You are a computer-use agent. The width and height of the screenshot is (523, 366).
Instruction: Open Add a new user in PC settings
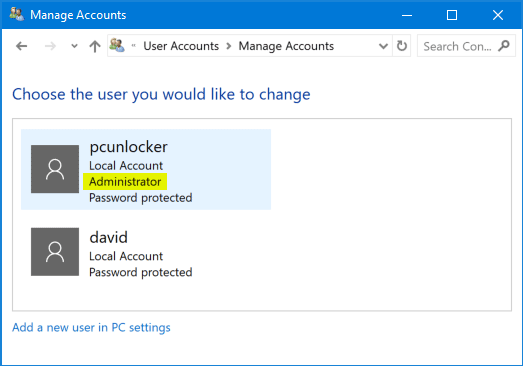click(x=91, y=328)
